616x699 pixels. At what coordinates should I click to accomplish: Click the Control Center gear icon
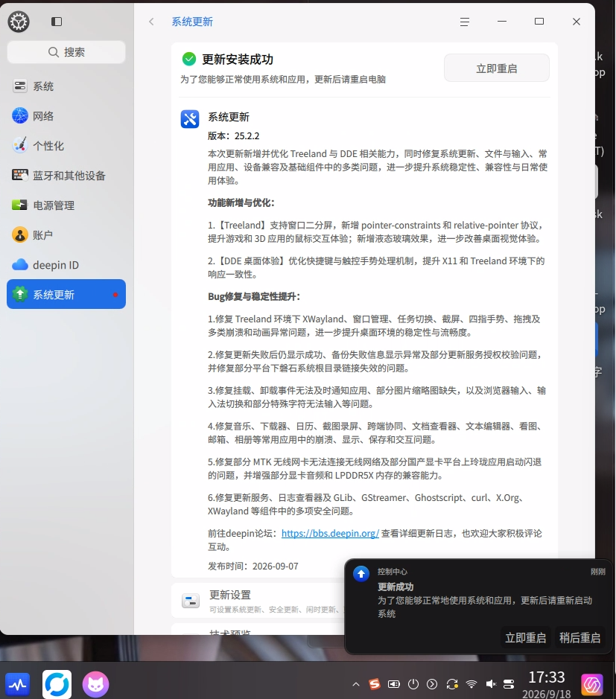coord(19,22)
